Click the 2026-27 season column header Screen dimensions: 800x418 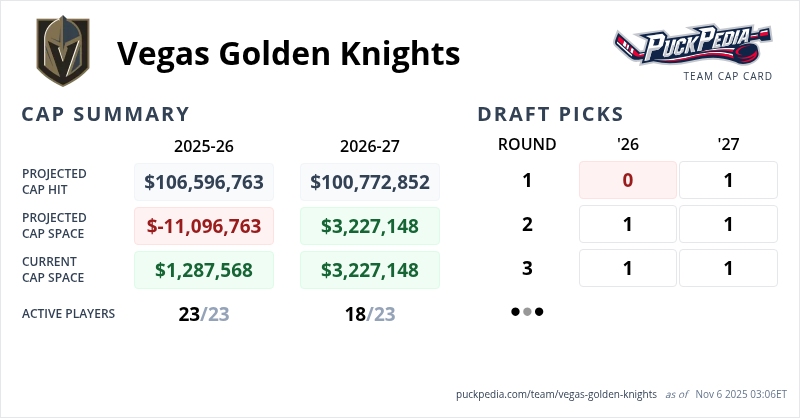pyautogui.click(x=370, y=145)
